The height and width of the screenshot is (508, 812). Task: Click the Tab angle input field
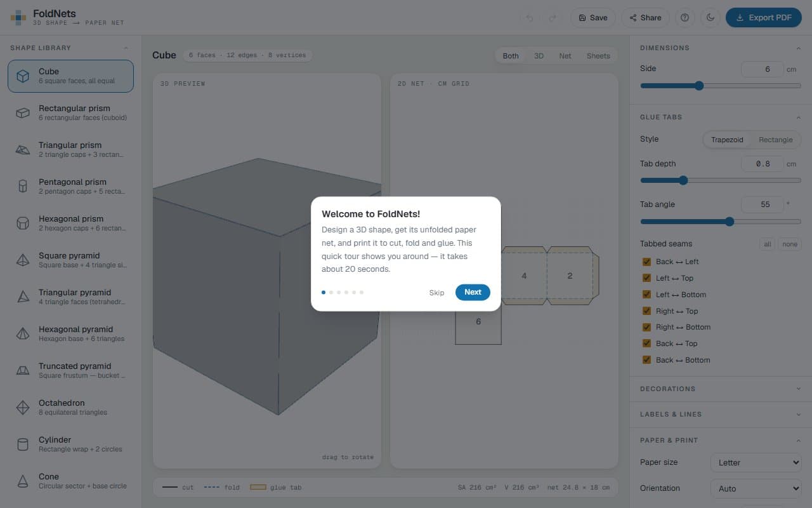coord(763,204)
